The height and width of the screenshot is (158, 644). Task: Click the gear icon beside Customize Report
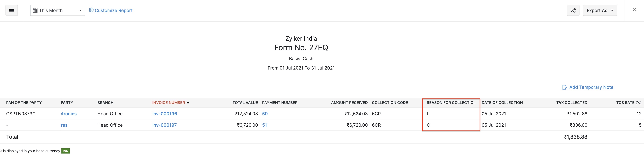91,10
